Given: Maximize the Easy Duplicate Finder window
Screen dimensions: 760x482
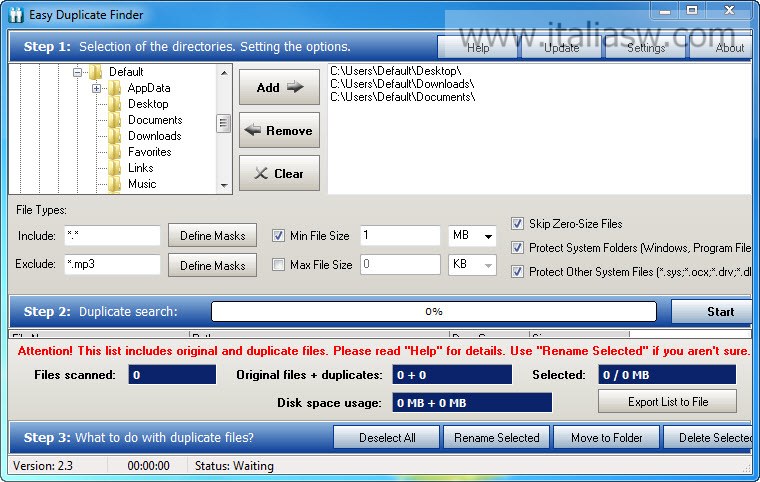Looking at the screenshot, I should click(692, 11).
